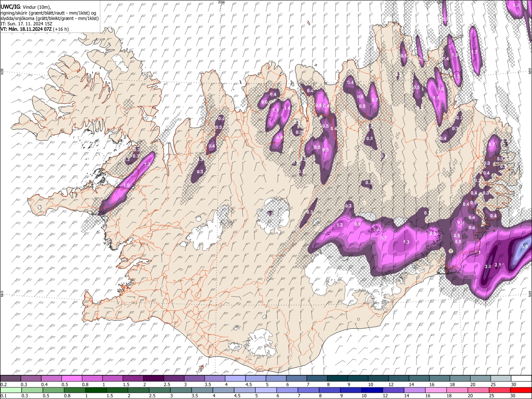The height and width of the screenshot is (399, 532).
Task: Click the (+16 h) forecast offset text
Action: [61, 29]
